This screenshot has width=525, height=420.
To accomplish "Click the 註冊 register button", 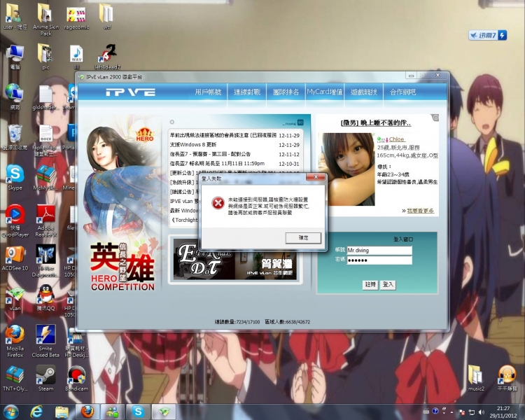I will tap(370, 285).
